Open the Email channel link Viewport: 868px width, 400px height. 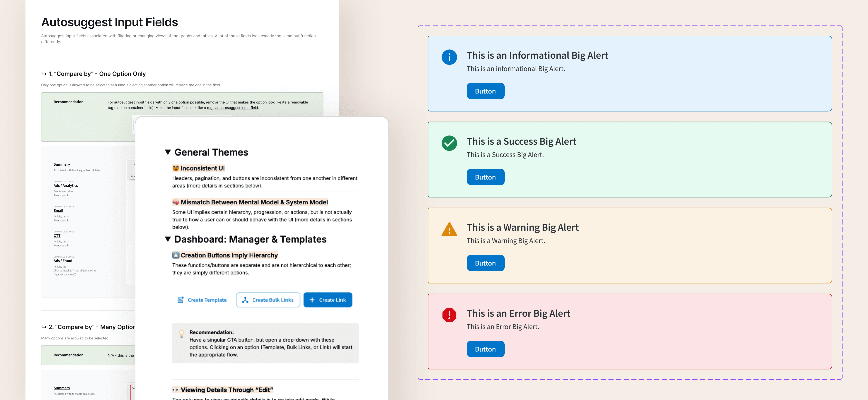58,211
